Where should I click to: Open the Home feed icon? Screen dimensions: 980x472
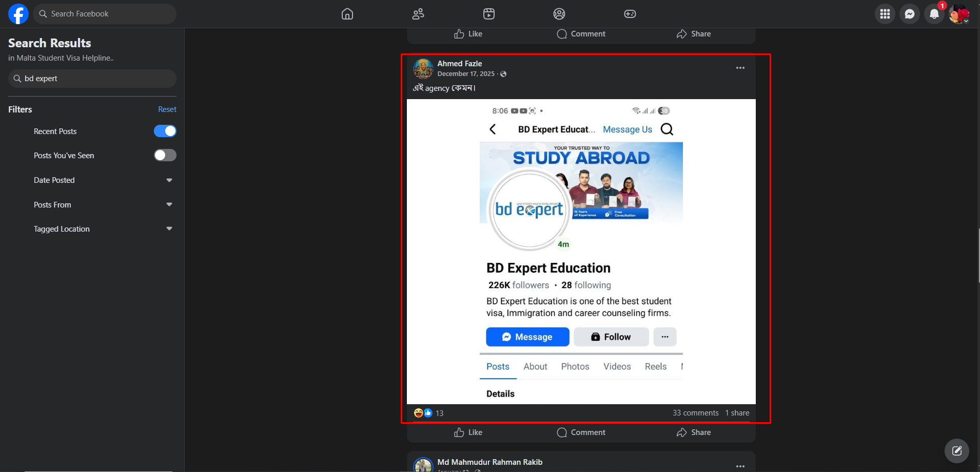[347, 14]
